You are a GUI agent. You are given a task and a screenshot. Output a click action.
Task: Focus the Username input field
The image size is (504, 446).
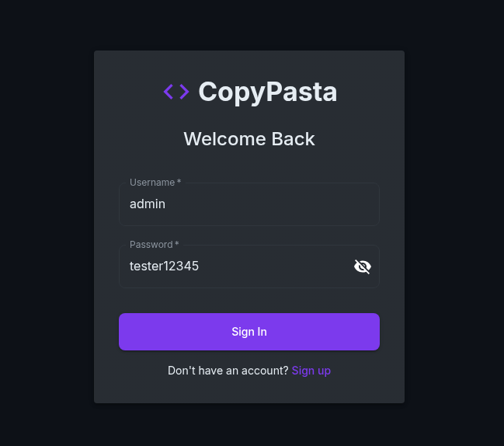[x=249, y=204]
